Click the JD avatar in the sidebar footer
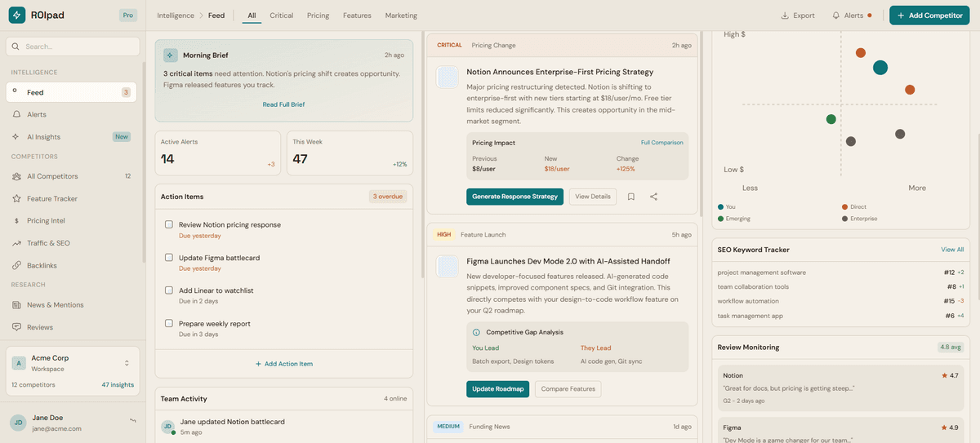Screen dimensions: 980x443 18,423
